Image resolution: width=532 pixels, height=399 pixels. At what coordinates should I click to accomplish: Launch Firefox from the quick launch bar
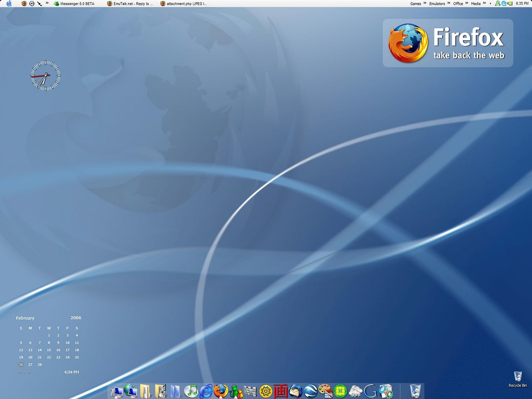coord(24,3)
